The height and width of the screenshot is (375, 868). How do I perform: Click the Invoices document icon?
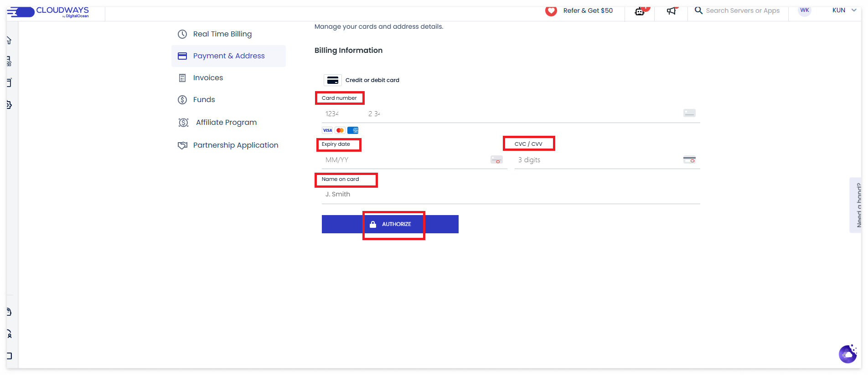182,78
